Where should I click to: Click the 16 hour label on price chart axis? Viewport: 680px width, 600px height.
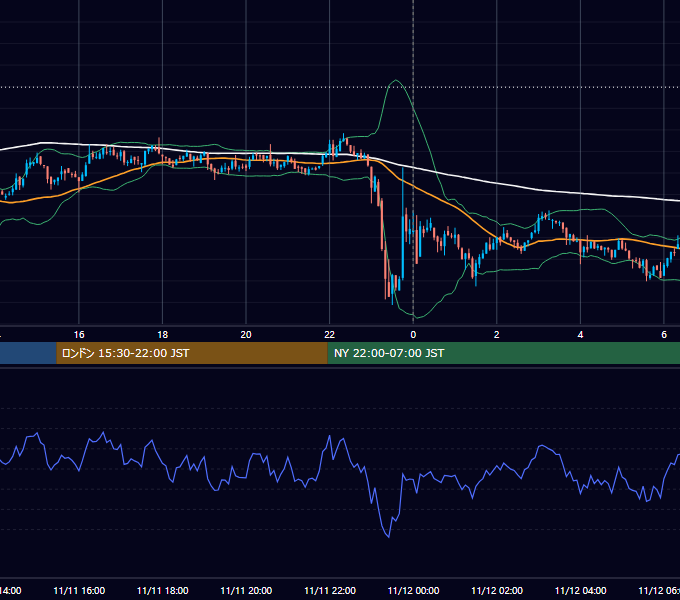point(79,335)
